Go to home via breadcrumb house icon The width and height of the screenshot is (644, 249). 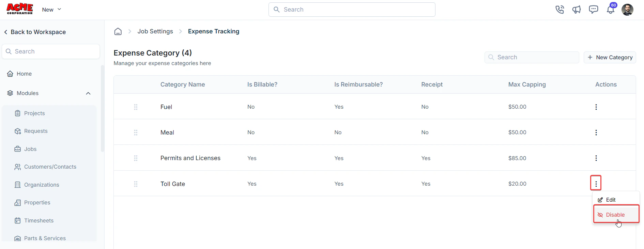click(x=118, y=31)
